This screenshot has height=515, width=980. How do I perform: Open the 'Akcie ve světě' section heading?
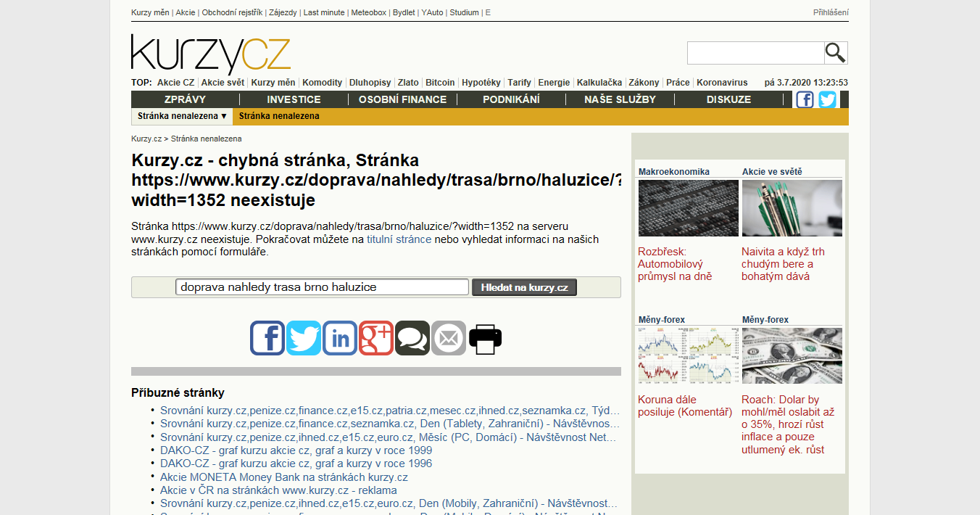pyautogui.click(x=772, y=172)
